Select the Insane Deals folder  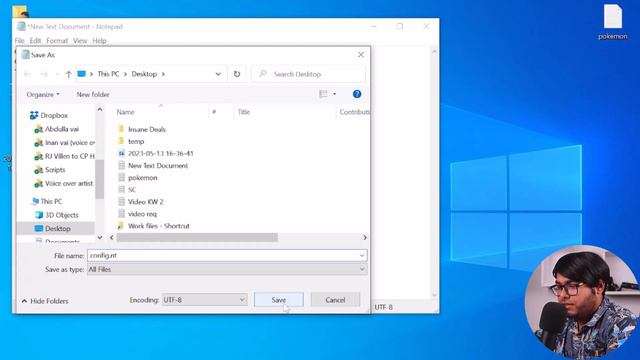click(x=147, y=129)
